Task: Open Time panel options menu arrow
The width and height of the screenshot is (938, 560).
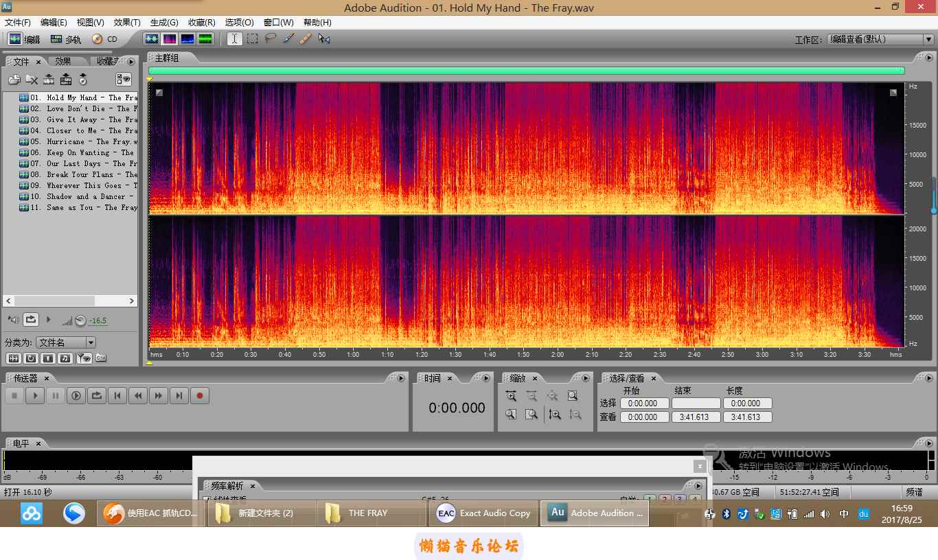Action: tap(487, 378)
